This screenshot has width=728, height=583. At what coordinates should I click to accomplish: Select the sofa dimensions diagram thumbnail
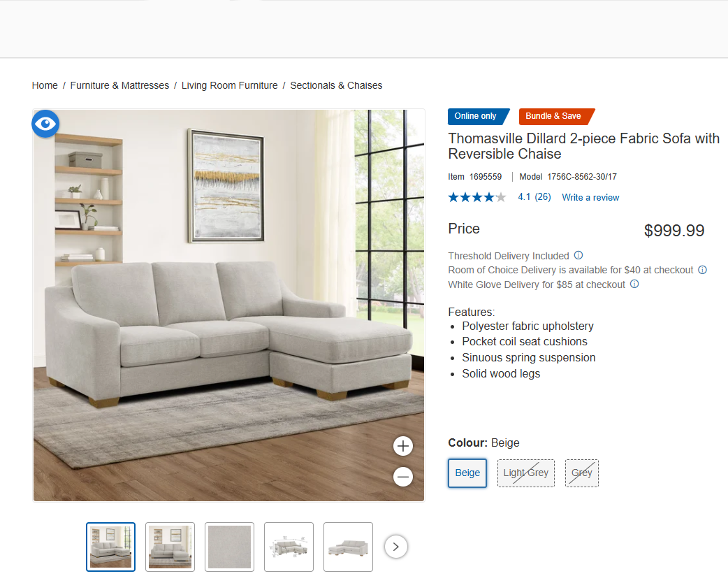(x=289, y=547)
